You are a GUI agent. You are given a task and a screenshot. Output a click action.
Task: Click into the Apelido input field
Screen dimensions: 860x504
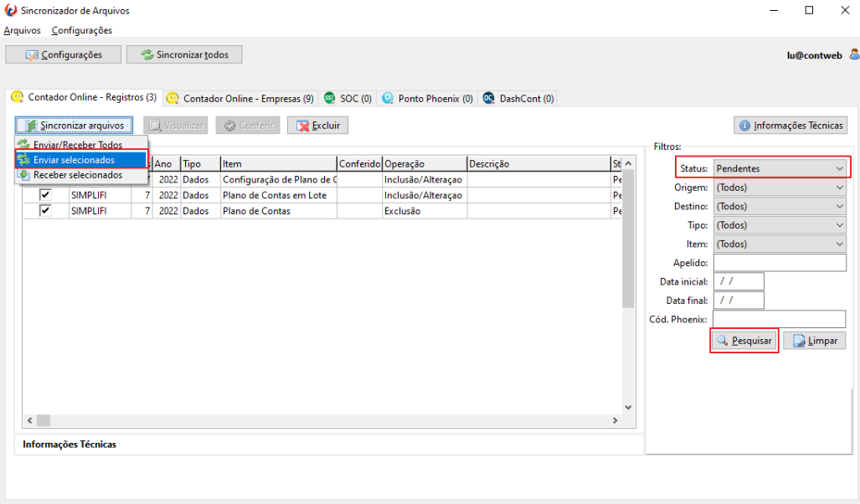click(x=780, y=263)
